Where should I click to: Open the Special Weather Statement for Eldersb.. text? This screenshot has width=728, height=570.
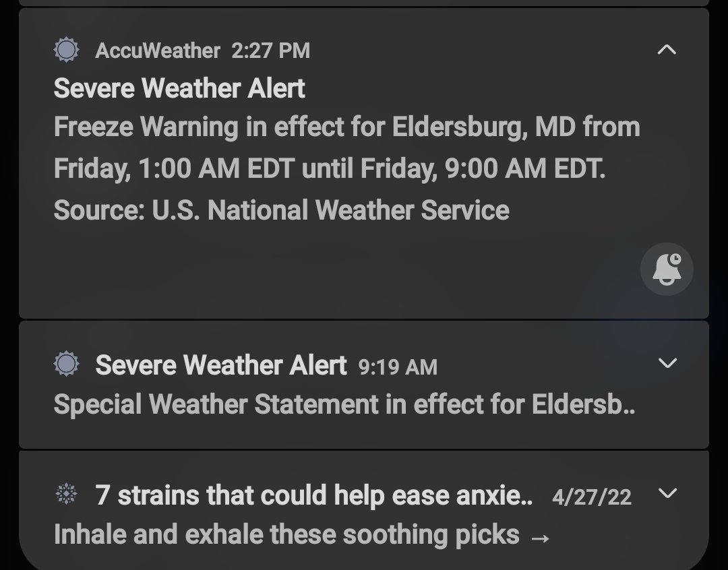344,404
